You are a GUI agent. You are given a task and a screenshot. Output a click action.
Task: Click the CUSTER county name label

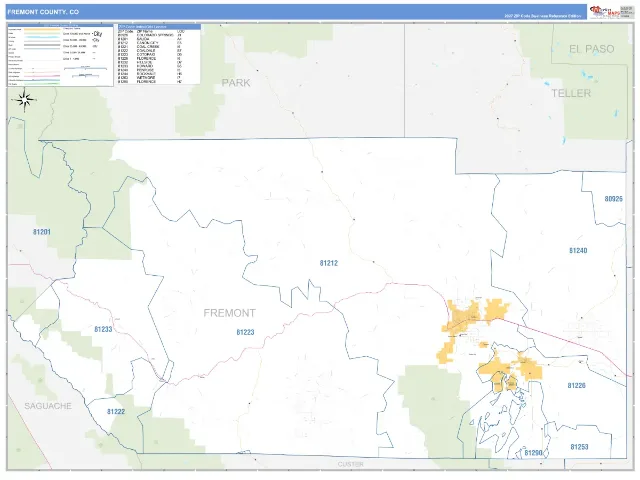pos(351,464)
